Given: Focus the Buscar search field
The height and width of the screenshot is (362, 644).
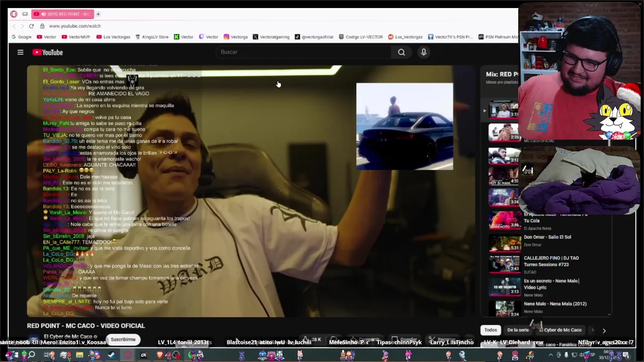Looking at the screenshot, I should (x=304, y=52).
